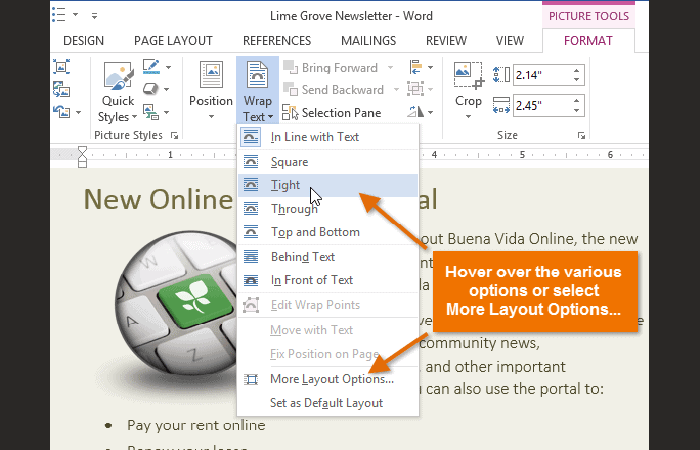The height and width of the screenshot is (450, 700).
Task: Choose More Layout Options menu entry
Action: 331,379
